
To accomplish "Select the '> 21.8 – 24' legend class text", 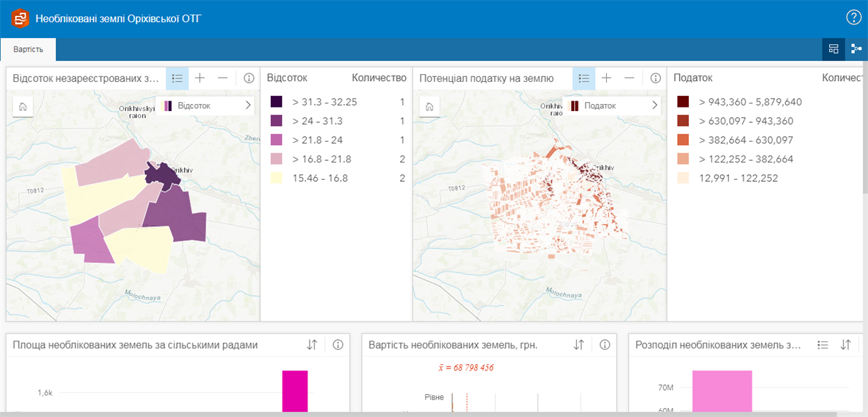I will pyautogui.click(x=317, y=140).
